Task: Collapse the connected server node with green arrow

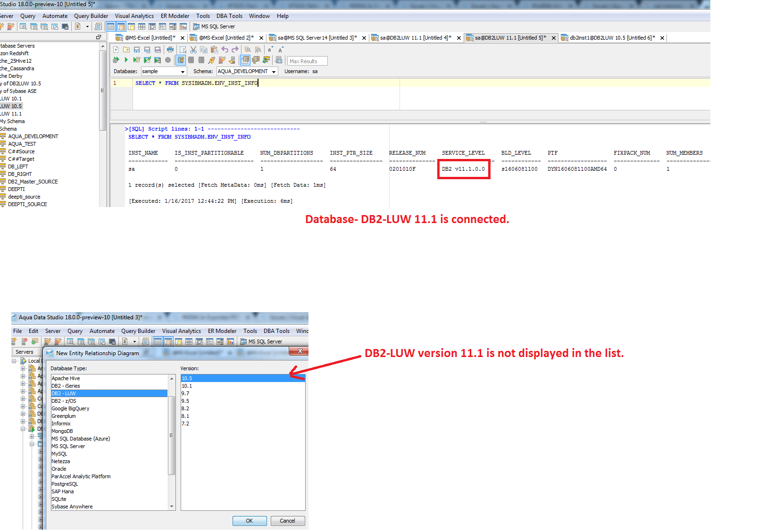Action: (23, 429)
